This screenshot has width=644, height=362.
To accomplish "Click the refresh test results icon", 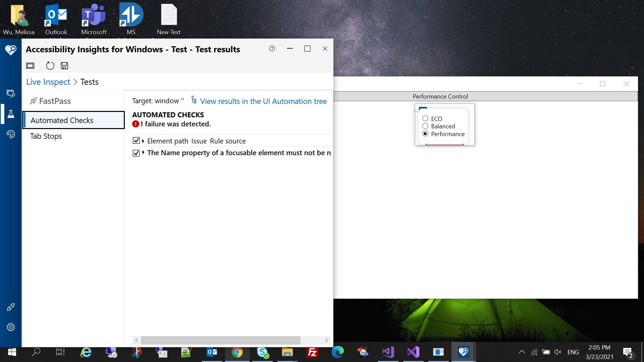I will click(50, 66).
